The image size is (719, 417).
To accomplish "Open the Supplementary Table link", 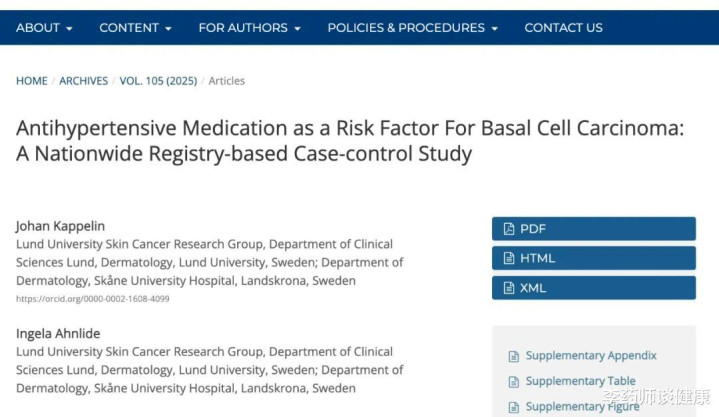I will tap(580, 381).
